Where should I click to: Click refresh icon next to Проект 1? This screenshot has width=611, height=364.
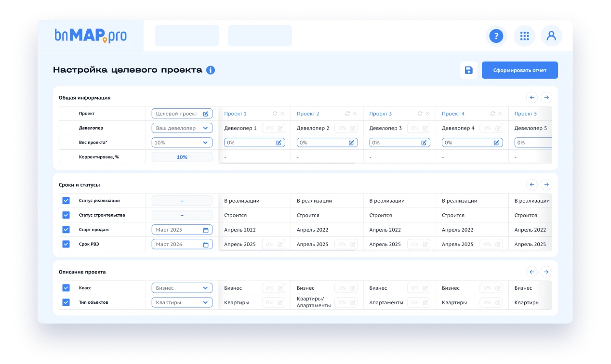pos(275,114)
